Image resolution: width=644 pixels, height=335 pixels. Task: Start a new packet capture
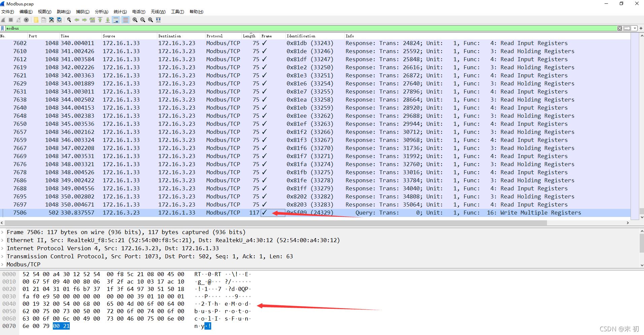3,20
